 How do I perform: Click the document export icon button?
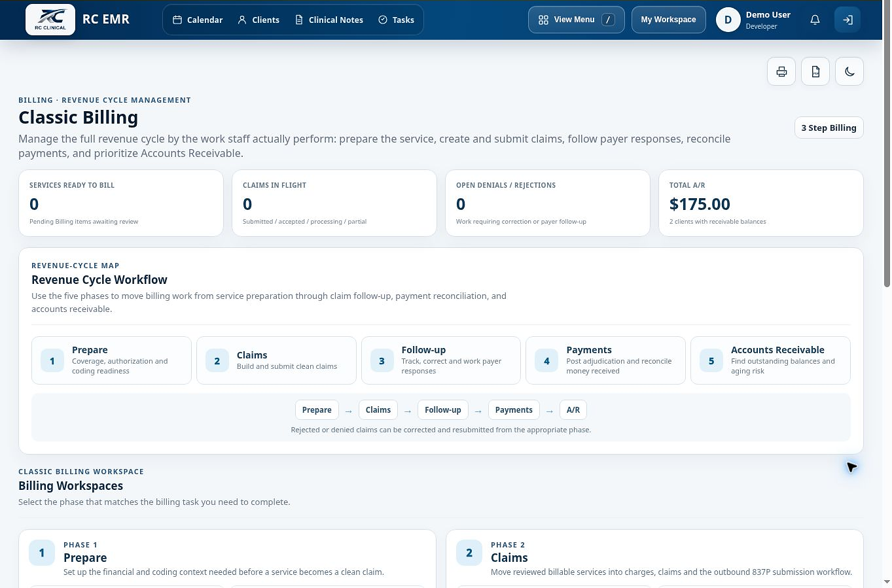coord(815,71)
